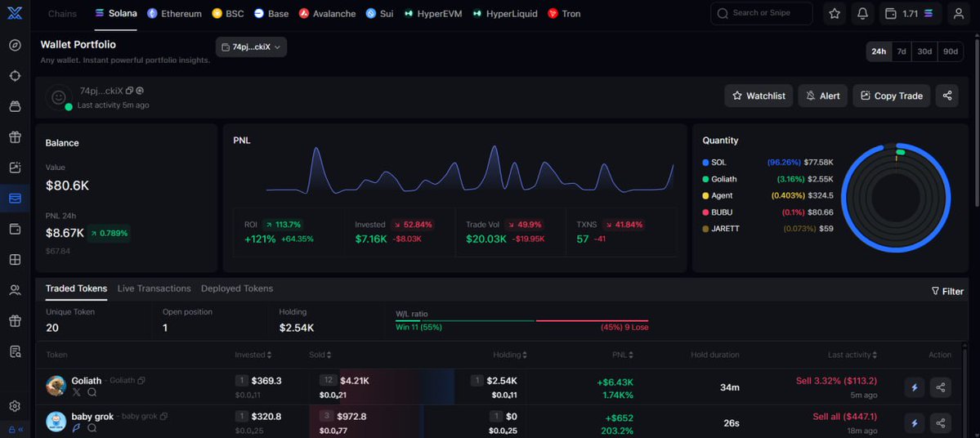Open the compass Discover icon in sidebar
Screen dimensions: 980x438
[x=15, y=45]
